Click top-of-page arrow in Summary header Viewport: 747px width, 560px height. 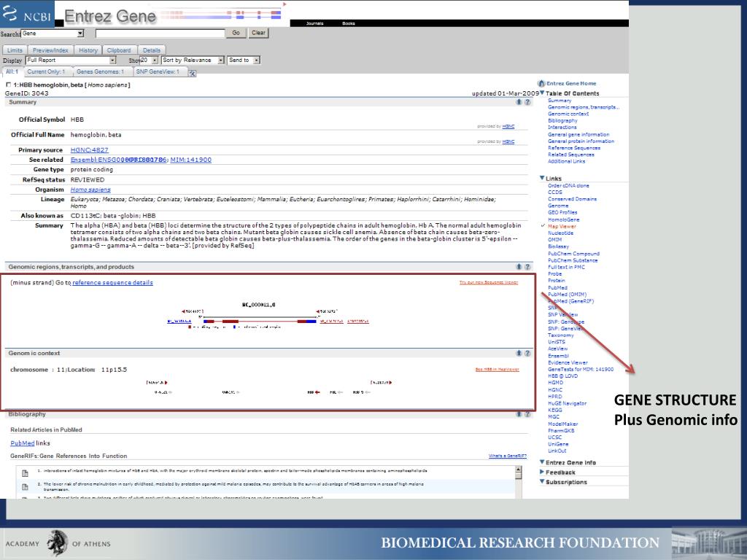pyautogui.click(x=519, y=102)
